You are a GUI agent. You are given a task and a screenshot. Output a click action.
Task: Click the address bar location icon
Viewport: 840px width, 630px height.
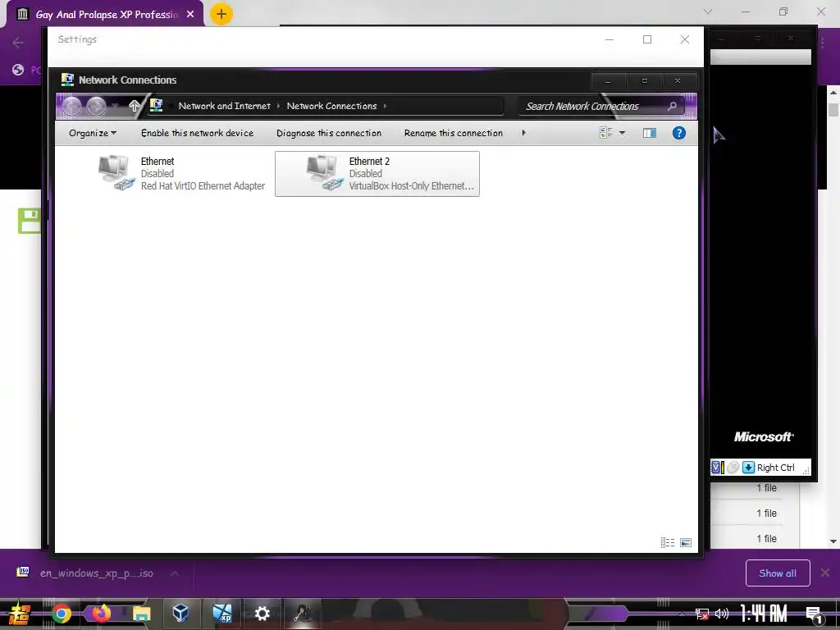pos(157,106)
